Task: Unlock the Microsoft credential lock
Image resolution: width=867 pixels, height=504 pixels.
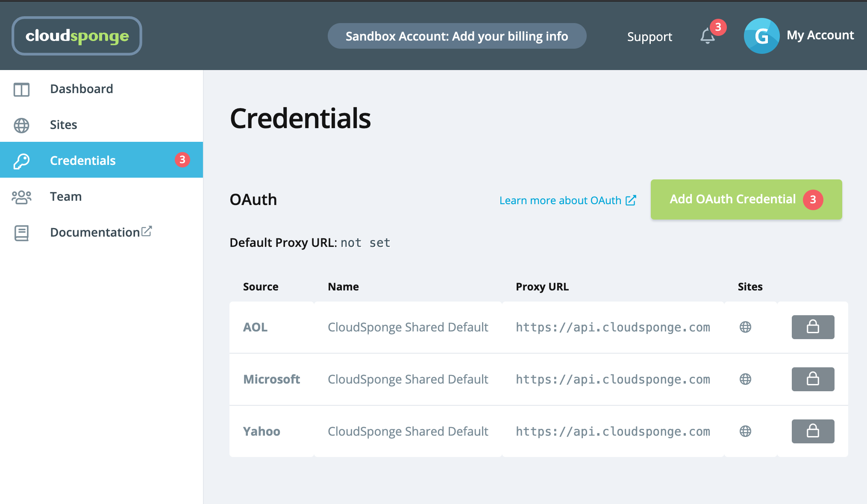Action: (812, 379)
